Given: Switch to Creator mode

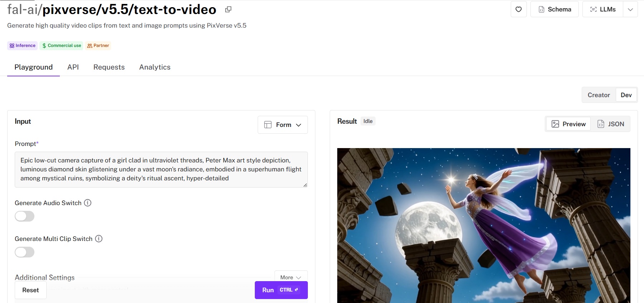Looking at the screenshot, I should tap(598, 95).
